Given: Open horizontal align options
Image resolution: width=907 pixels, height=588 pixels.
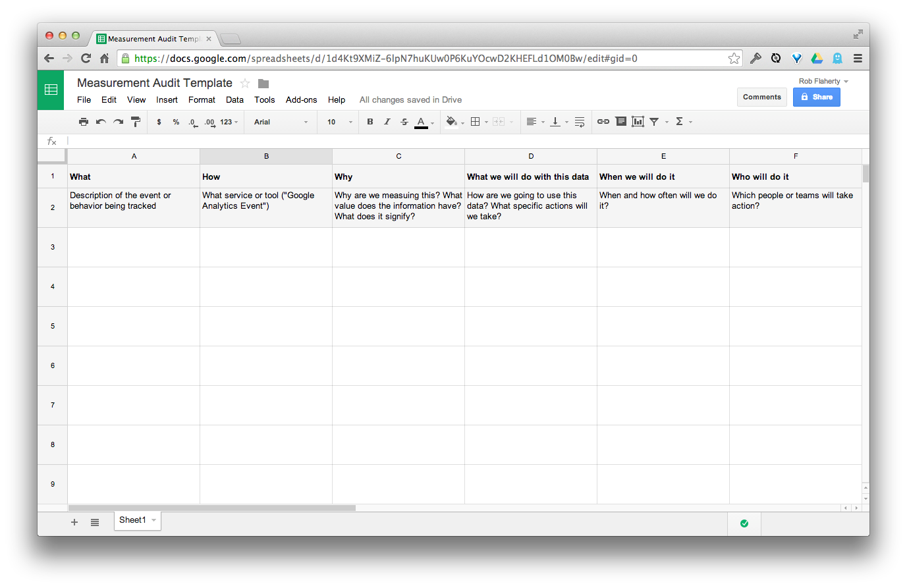Looking at the screenshot, I should click(x=532, y=122).
